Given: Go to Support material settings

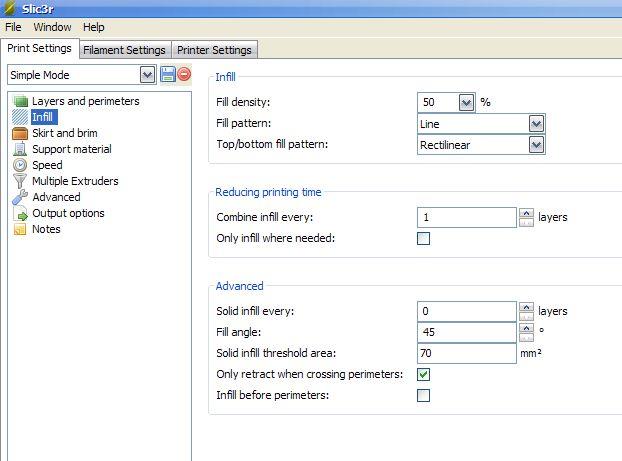Looking at the screenshot, I should (x=72, y=149).
